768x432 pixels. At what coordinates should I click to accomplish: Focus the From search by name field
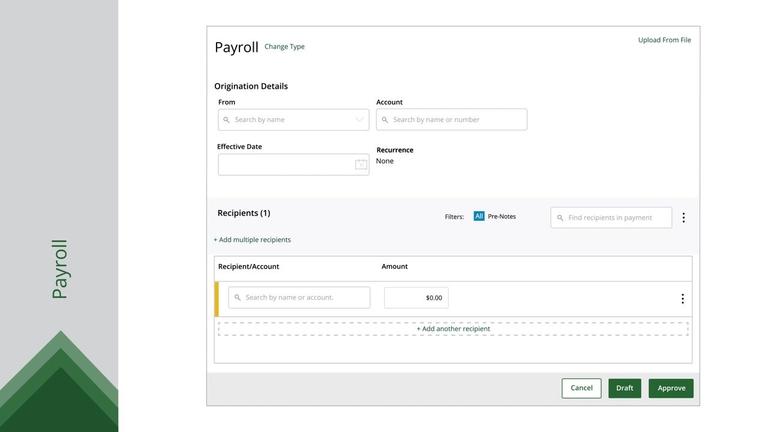click(293, 120)
